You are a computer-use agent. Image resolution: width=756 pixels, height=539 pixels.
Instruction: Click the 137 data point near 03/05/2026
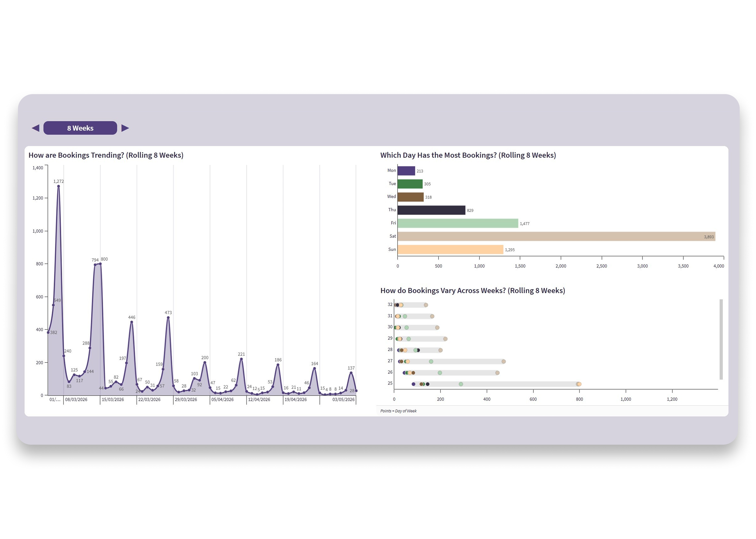(351, 373)
